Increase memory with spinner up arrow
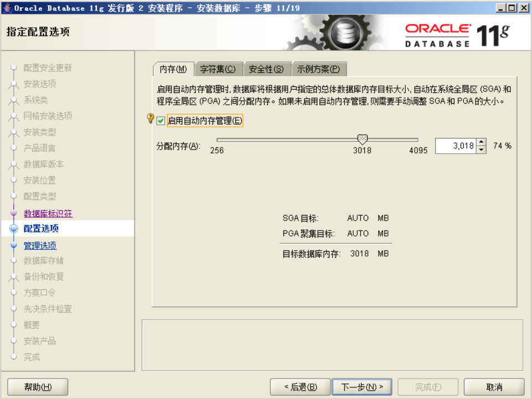This screenshot has height=399, width=532. (481, 142)
